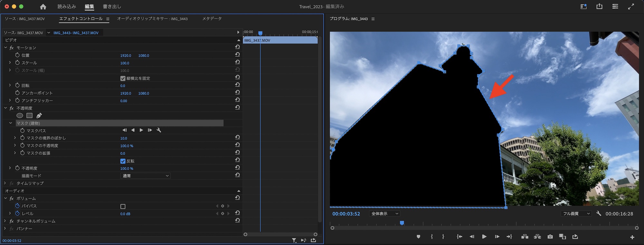
Task: Click the Home icon
Action: pyautogui.click(x=43, y=7)
